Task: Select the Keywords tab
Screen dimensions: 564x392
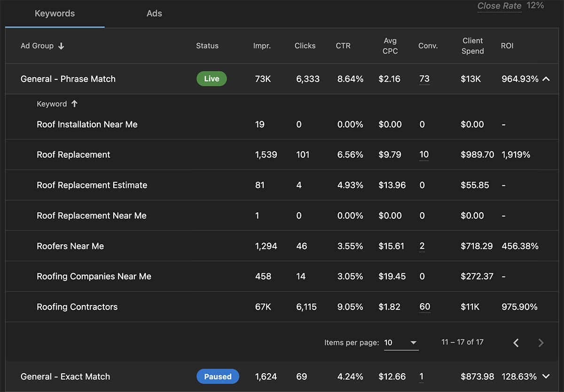Action: coord(55,14)
